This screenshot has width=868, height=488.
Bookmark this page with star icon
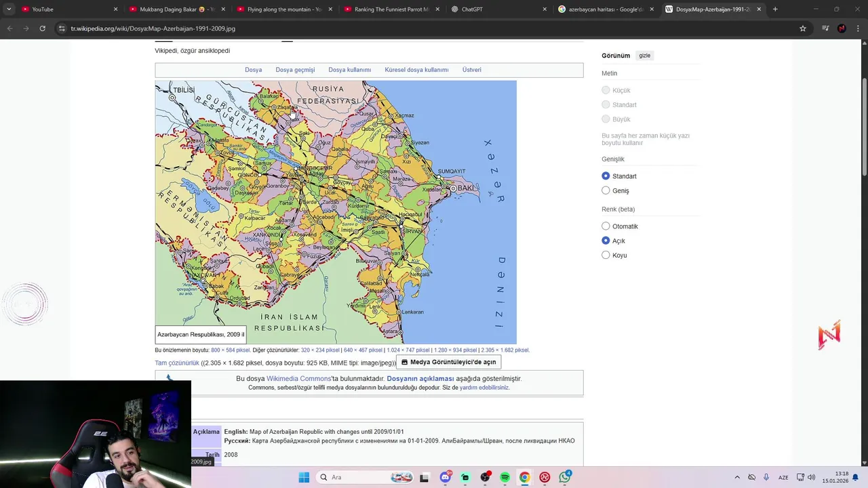803,28
